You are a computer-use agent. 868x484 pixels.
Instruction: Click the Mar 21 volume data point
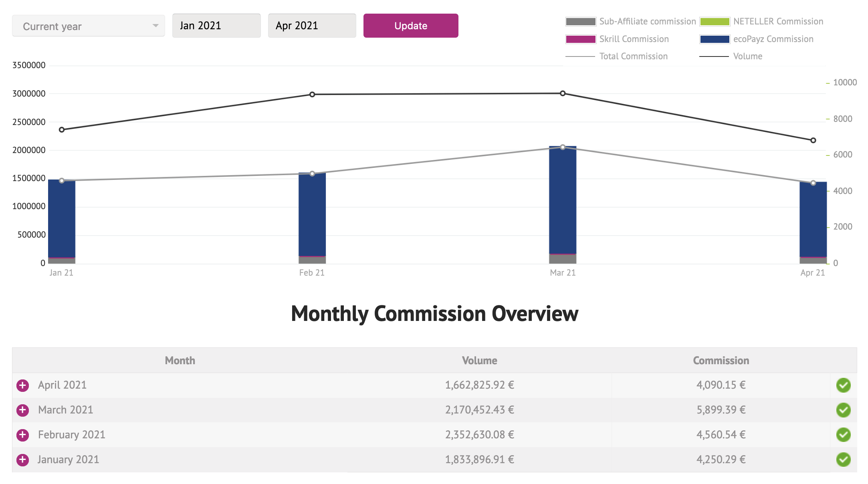point(563,93)
